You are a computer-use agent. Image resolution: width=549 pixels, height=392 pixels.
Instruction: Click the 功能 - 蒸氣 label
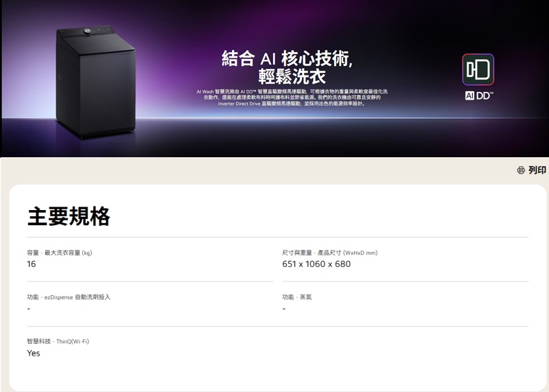(297, 297)
